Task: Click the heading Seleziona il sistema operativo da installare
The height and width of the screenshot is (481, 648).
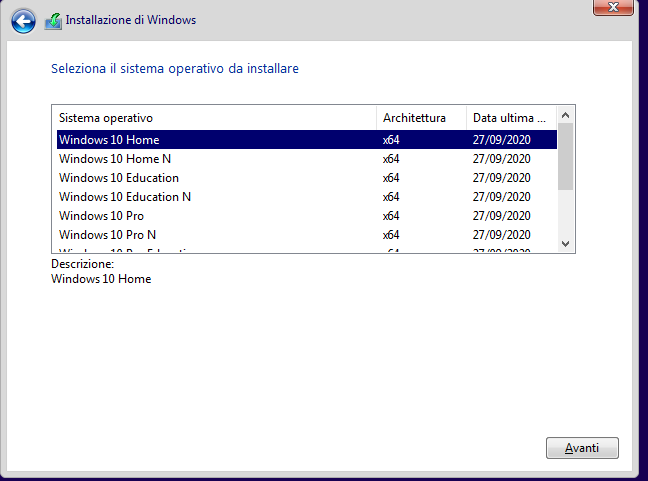Action: tap(174, 69)
